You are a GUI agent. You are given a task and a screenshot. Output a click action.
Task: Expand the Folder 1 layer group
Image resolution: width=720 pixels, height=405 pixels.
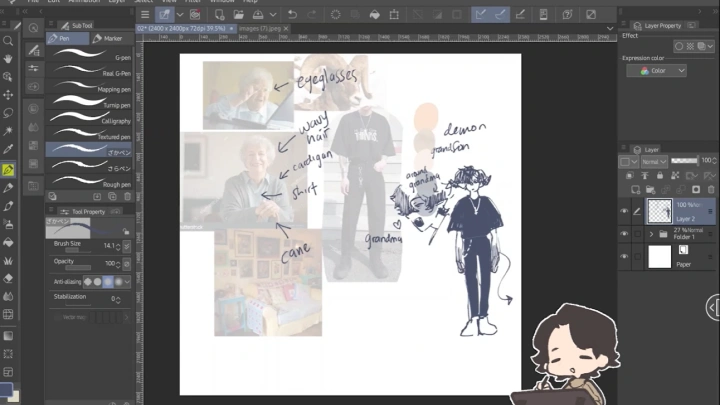(651, 234)
